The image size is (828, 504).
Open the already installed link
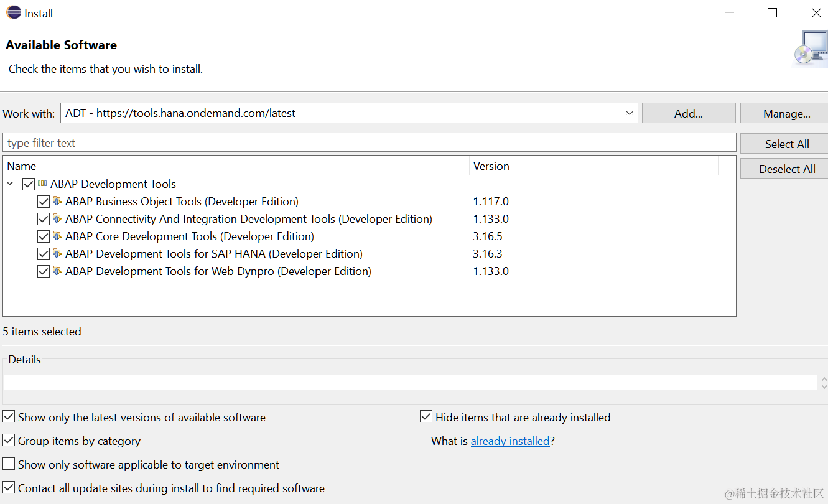click(x=510, y=441)
